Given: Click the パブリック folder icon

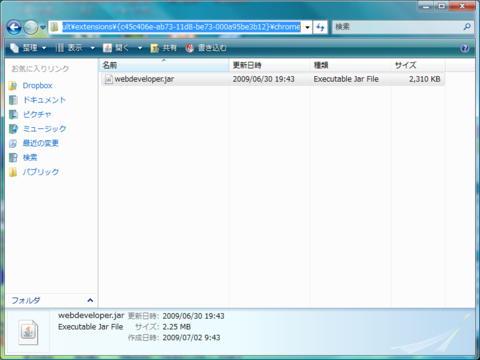Looking at the screenshot, I should (13, 172).
